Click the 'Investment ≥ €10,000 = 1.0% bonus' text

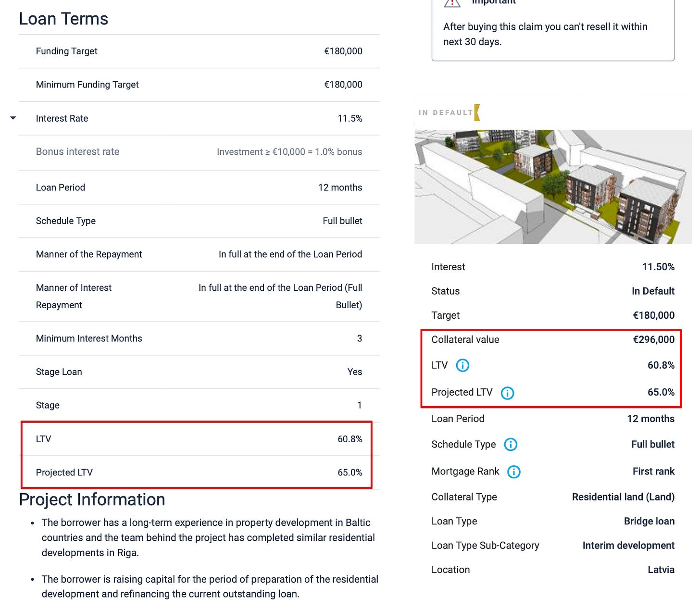tap(289, 152)
